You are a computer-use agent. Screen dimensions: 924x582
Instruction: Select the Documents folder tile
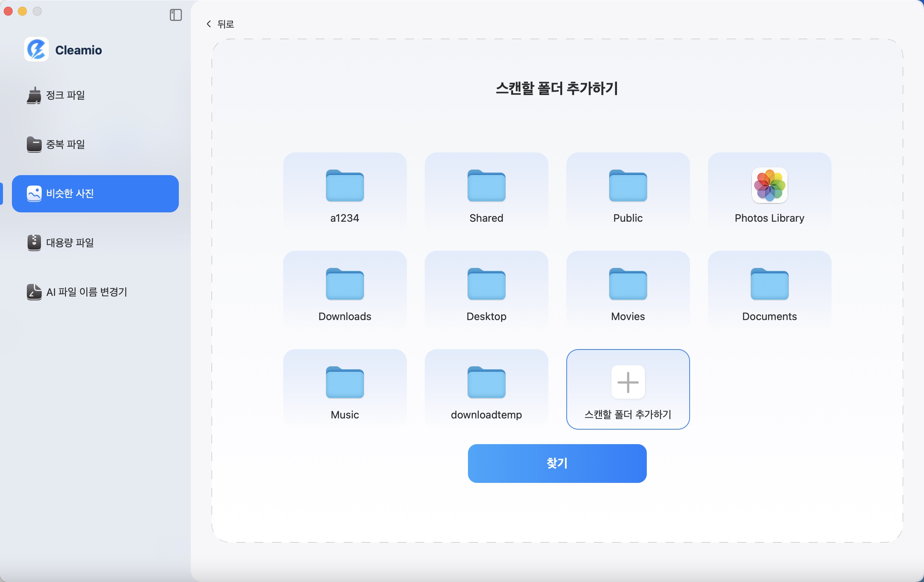(x=769, y=290)
